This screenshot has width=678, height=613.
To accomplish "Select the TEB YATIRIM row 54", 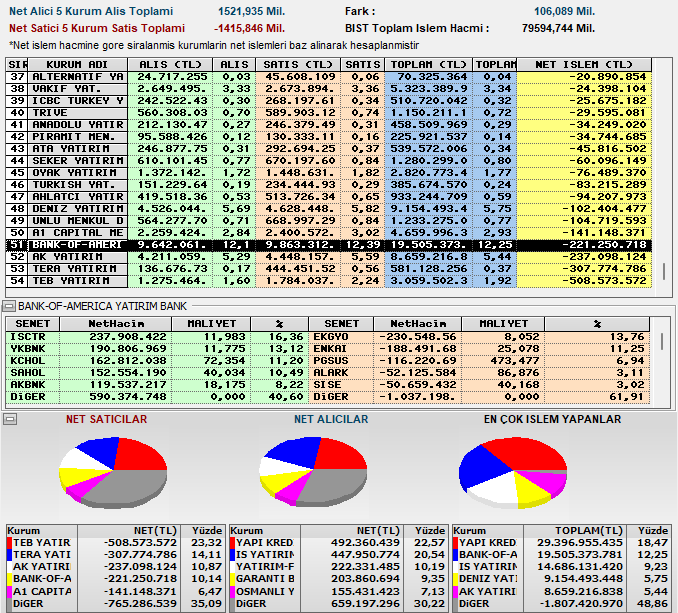I will pyautogui.click(x=329, y=281).
